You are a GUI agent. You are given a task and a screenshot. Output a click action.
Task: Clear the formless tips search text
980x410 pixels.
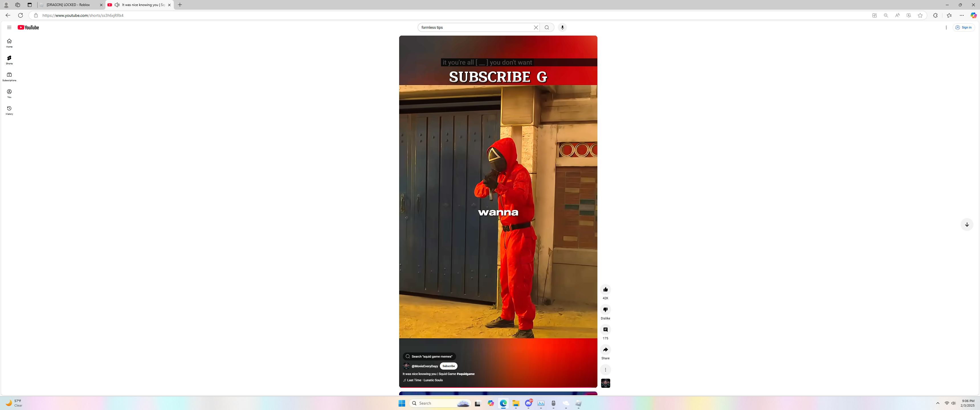[536, 27]
